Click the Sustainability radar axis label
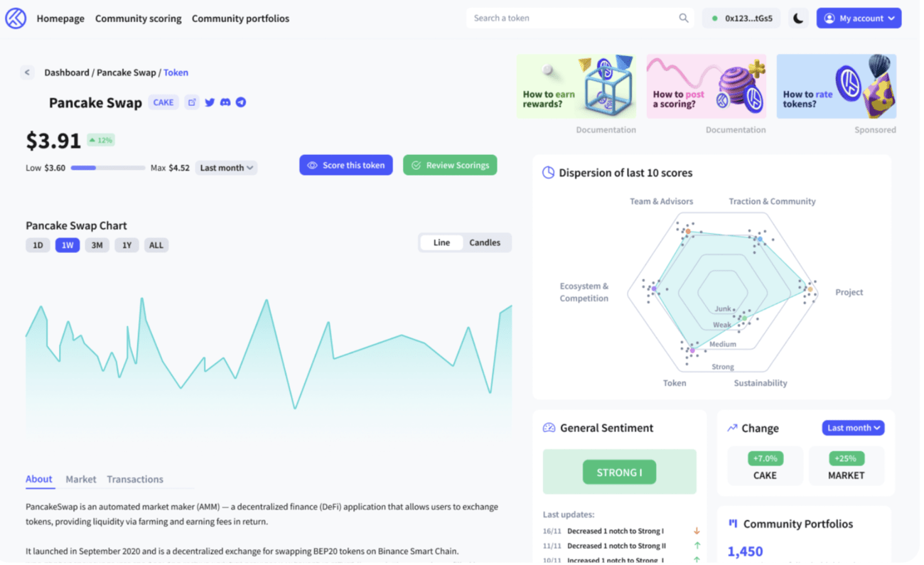924x565 pixels. (761, 383)
